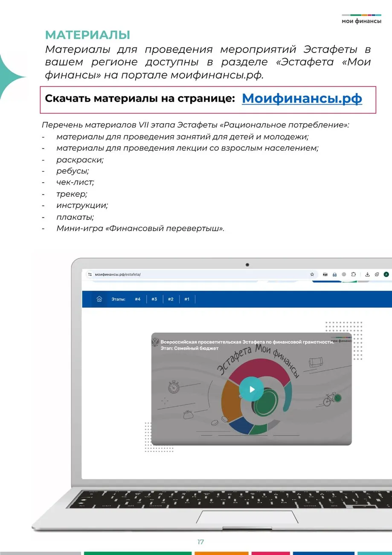Open the browser Downloads icon
Screen dimensions: 392x555
(x=368, y=275)
